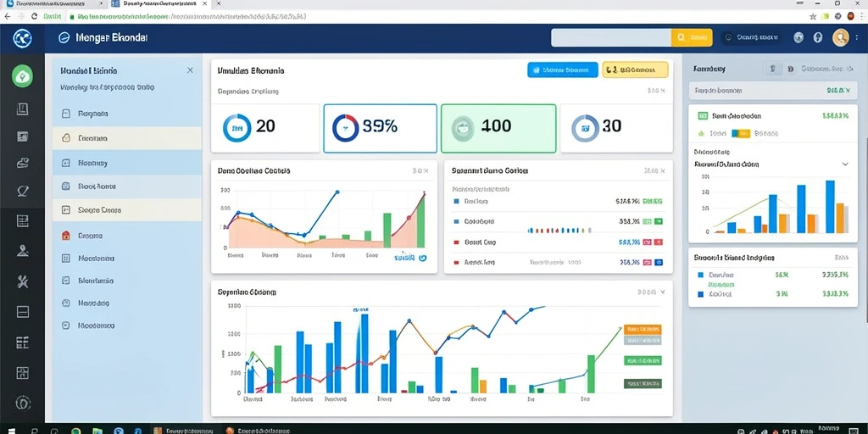Click the green shield icon in left sidebar
868x434 pixels.
pyautogui.click(x=22, y=76)
